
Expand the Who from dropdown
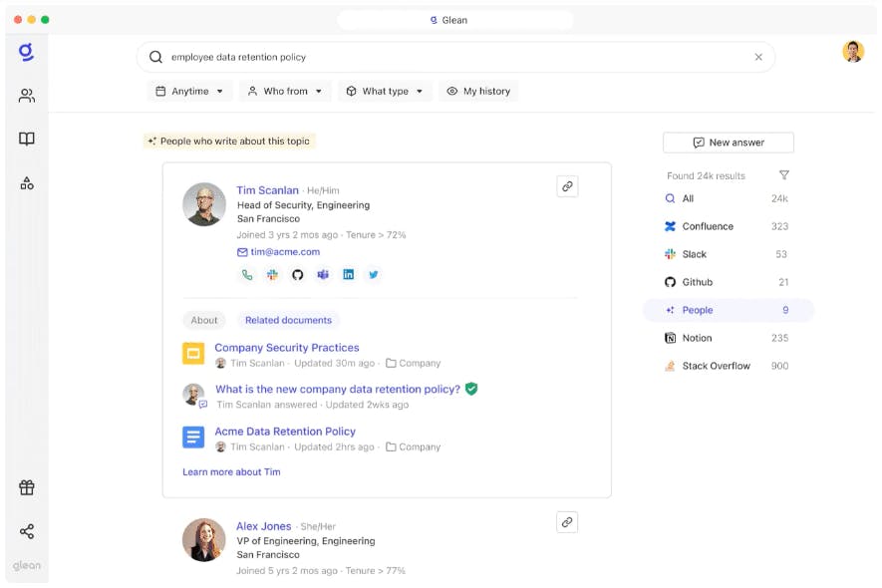(x=285, y=92)
